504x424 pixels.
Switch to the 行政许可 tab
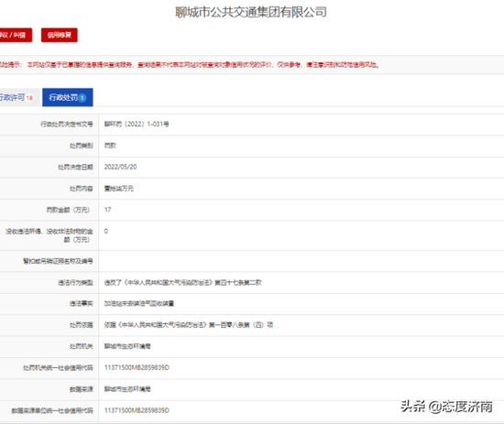(19, 97)
